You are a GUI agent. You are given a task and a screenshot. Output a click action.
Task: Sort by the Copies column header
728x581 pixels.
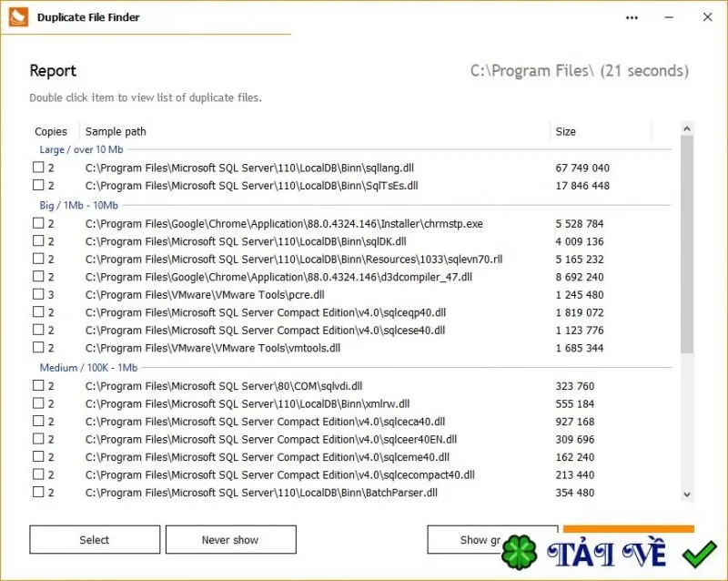tap(51, 131)
